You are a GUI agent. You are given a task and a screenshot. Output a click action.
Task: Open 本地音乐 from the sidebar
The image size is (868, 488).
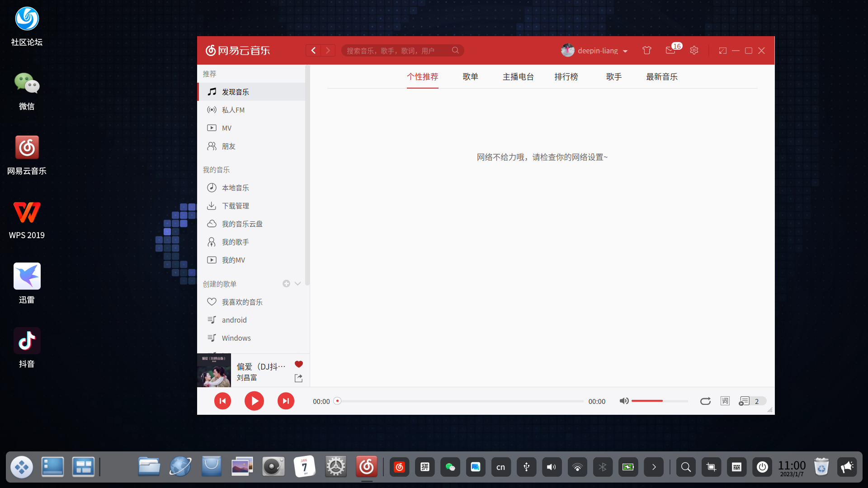point(235,188)
